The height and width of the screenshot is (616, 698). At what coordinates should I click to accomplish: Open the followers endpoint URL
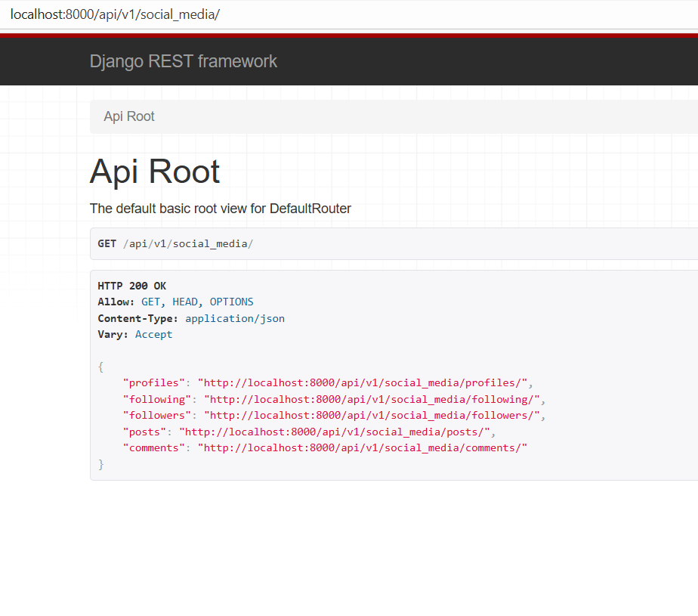coord(374,416)
